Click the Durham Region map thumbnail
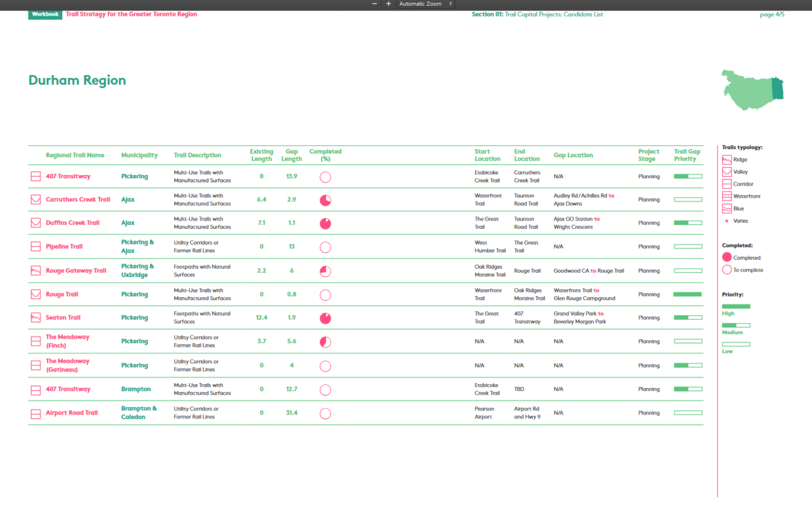Viewport: 812px width, 525px height. (752, 89)
